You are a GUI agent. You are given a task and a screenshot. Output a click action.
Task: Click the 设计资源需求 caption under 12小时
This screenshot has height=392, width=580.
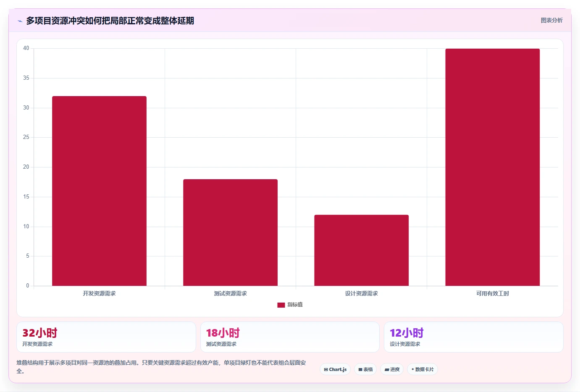405,344
